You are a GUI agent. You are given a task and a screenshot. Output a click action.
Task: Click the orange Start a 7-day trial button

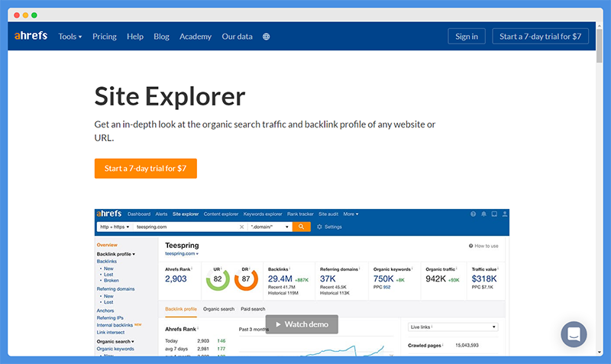(x=145, y=169)
